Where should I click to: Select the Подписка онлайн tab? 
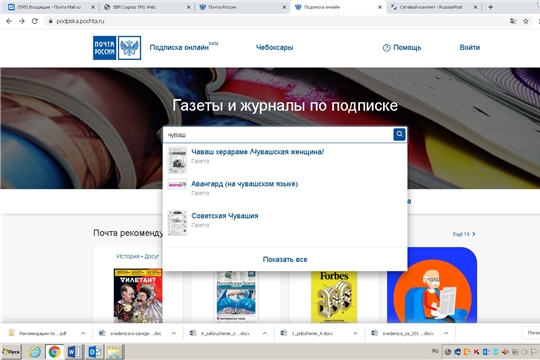(338, 7)
